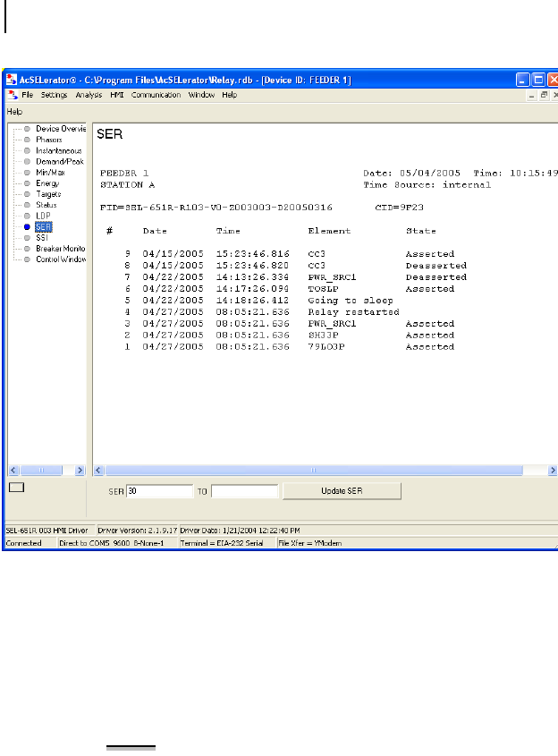Click the document icon in menu bar
Viewport: 558px width, 756px height.
coord(13,95)
